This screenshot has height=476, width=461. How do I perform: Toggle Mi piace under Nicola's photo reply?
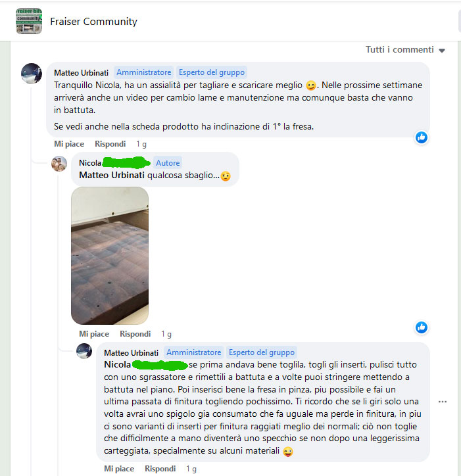point(94,334)
